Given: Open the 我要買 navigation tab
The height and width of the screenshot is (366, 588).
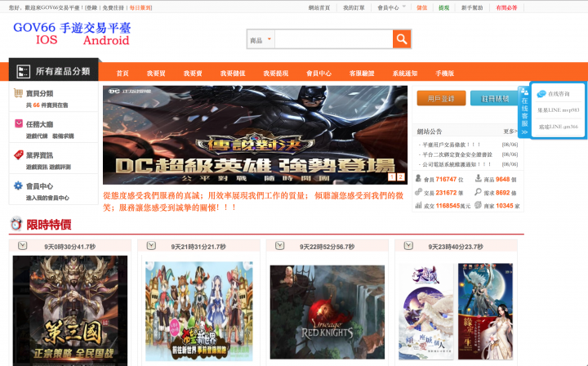Looking at the screenshot, I should point(156,74).
